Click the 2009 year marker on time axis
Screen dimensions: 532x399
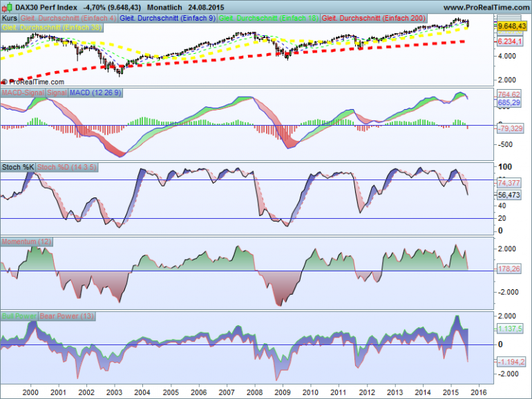283,393
